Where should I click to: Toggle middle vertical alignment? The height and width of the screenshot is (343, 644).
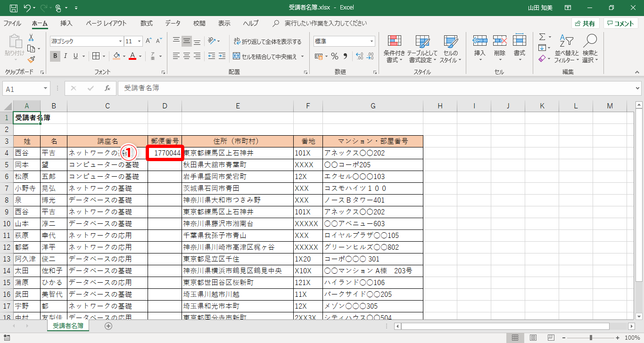click(x=187, y=41)
